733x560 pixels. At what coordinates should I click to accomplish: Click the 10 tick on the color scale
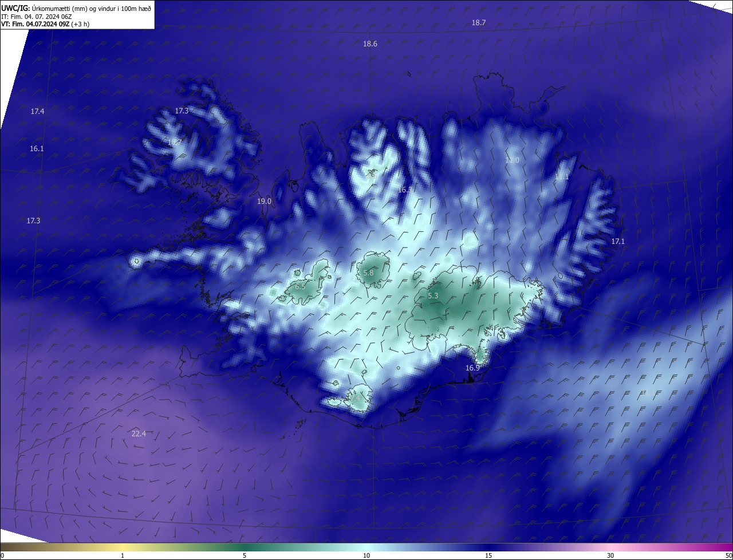[366, 555]
